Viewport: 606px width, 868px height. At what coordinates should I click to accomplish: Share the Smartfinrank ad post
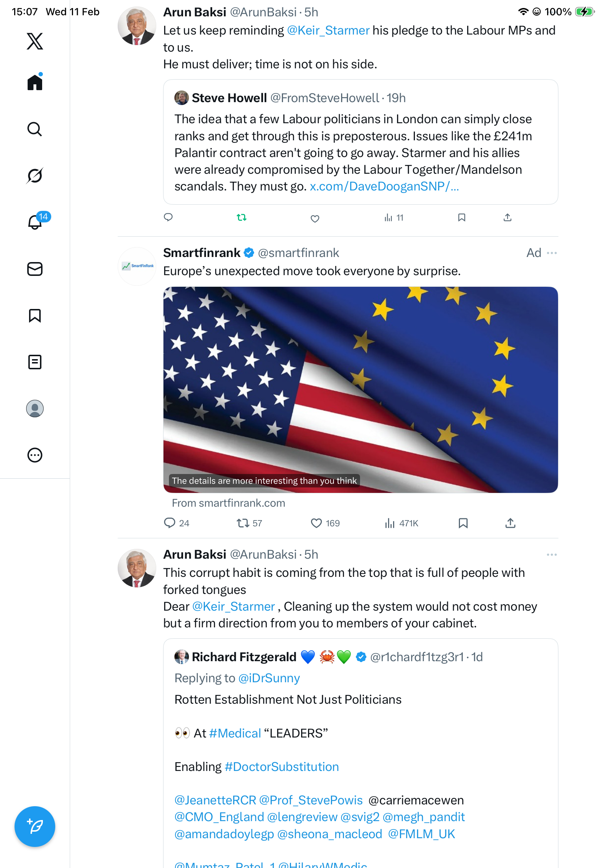pyautogui.click(x=510, y=523)
